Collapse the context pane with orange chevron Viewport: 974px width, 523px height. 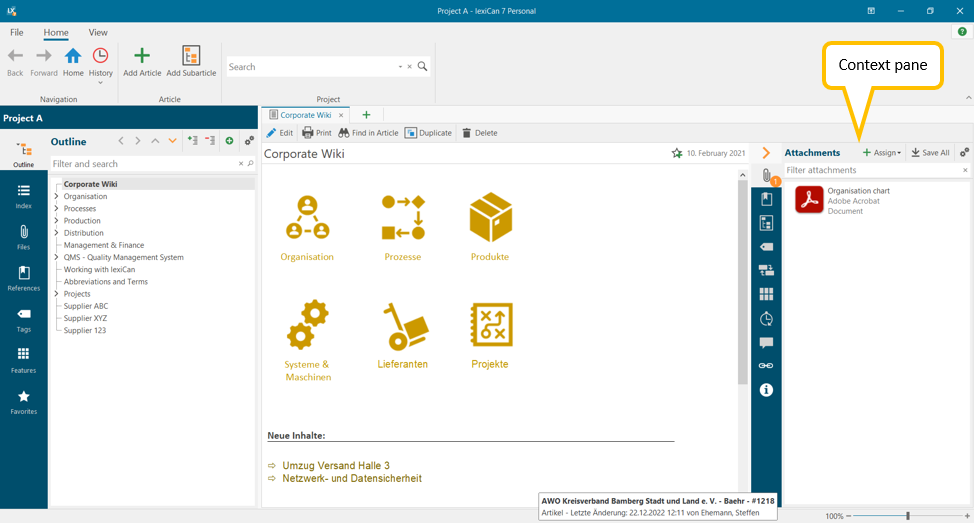coord(766,153)
